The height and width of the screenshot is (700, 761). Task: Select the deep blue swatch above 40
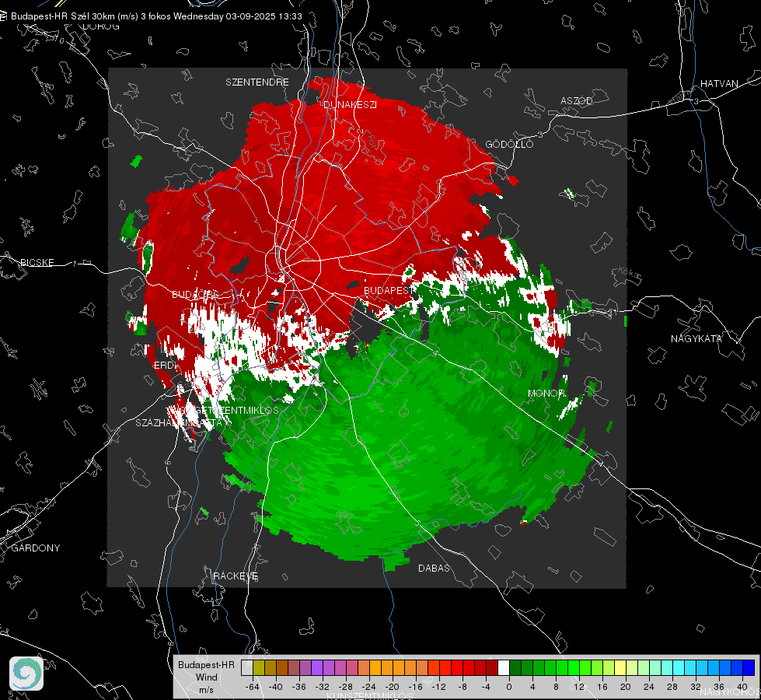tap(749, 668)
